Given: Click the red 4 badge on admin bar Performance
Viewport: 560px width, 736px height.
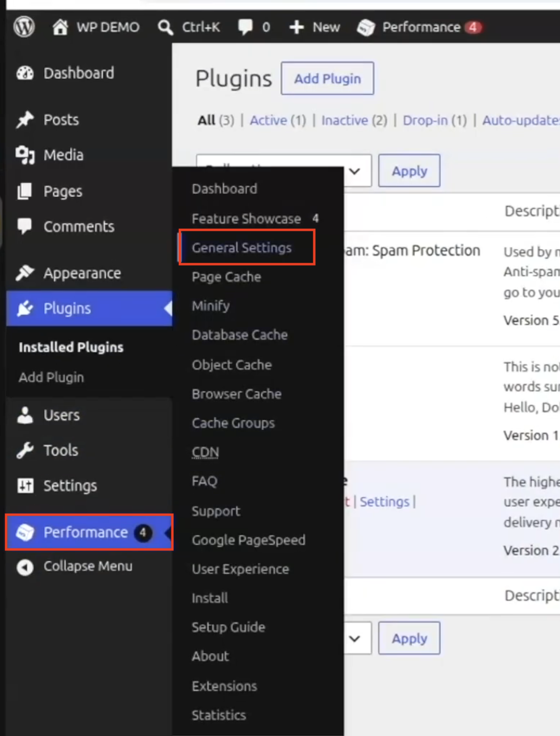Looking at the screenshot, I should click(x=473, y=27).
